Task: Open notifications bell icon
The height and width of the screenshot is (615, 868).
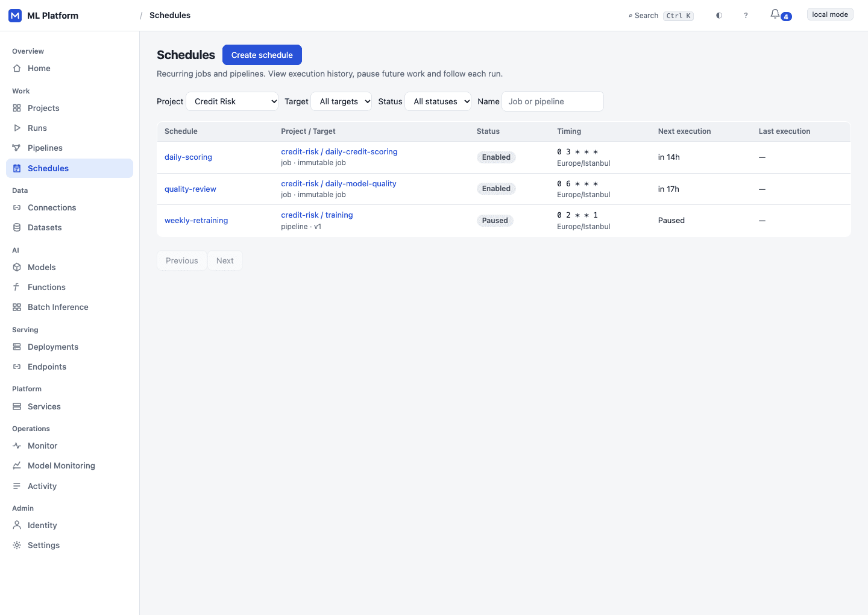Action: [x=775, y=14]
